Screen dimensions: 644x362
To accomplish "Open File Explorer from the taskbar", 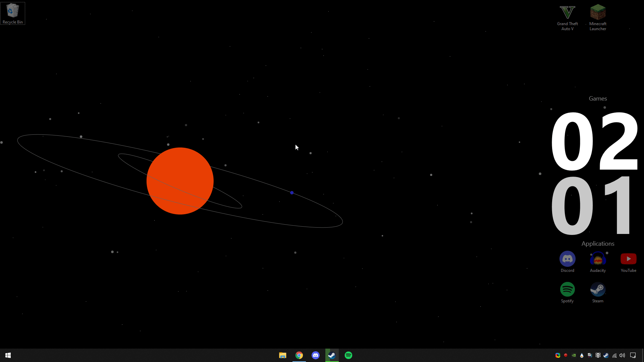I will click(x=282, y=355).
